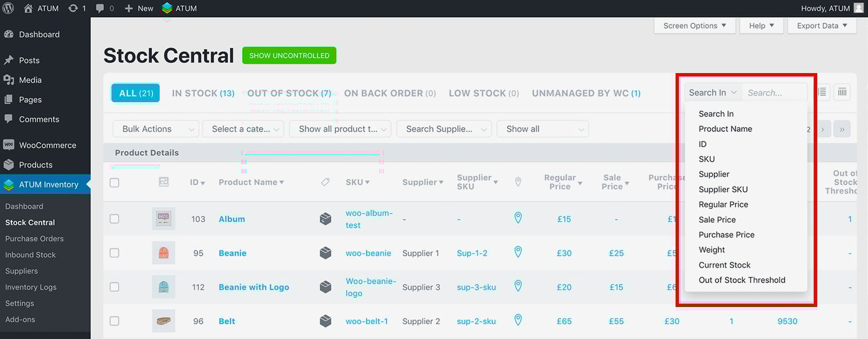This screenshot has width=868, height=339.
Task: Click the Beanie product thumbnail image
Action: pyautogui.click(x=163, y=253)
